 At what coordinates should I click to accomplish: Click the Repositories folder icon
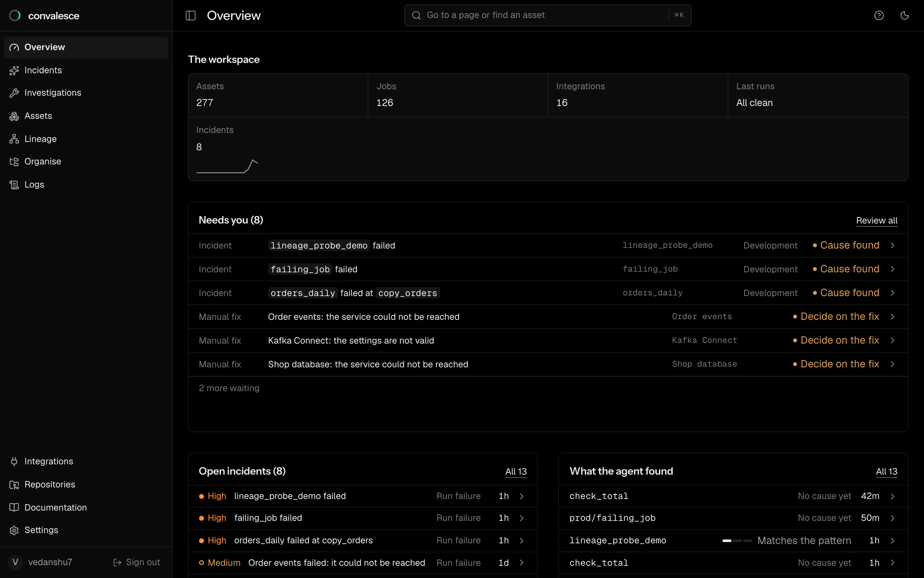coord(14,485)
